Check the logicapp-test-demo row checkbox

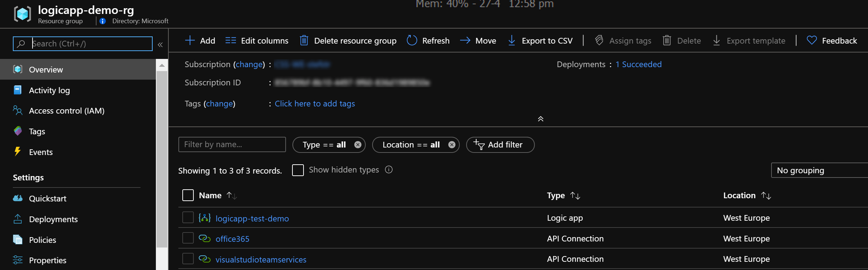tap(188, 217)
